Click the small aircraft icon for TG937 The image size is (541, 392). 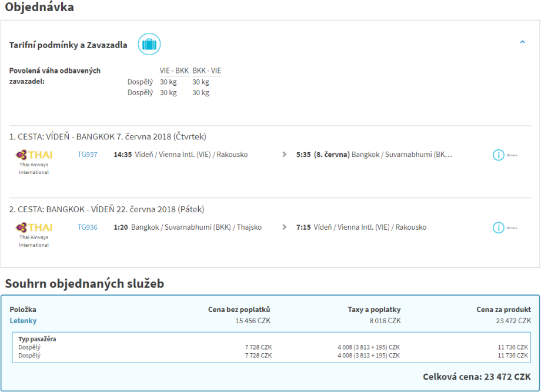[x=512, y=156]
